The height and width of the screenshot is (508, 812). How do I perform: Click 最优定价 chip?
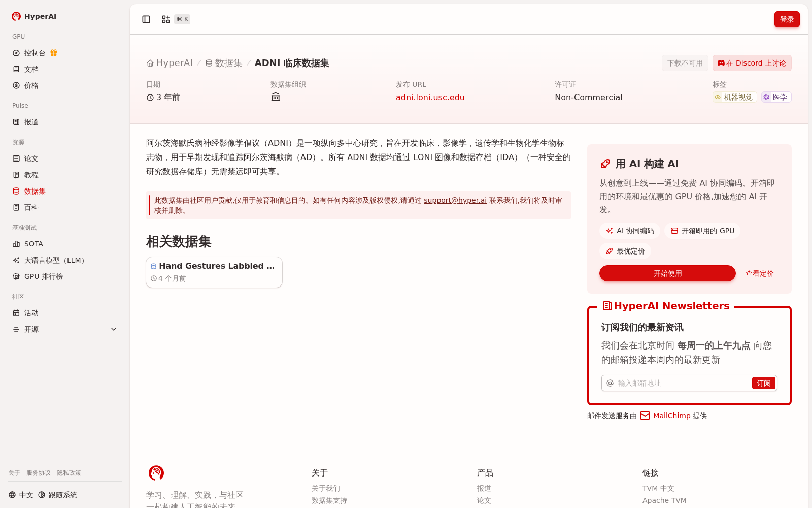point(625,251)
